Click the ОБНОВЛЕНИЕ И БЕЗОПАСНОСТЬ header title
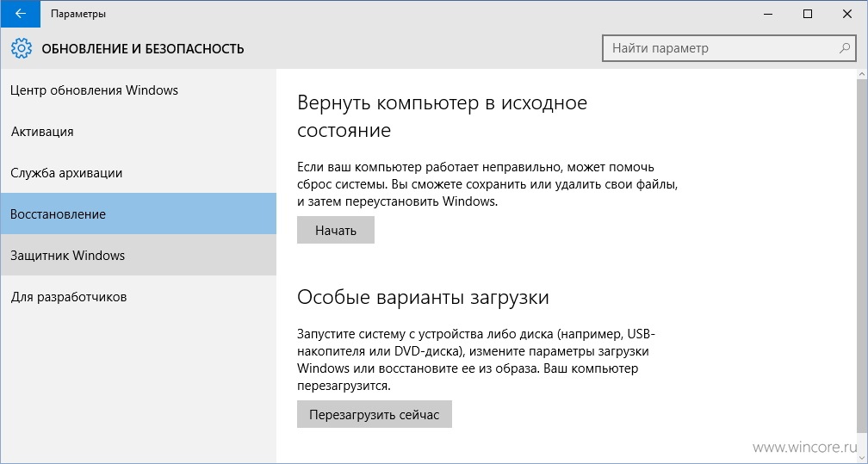The image size is (868, 464). pos(143,49)
